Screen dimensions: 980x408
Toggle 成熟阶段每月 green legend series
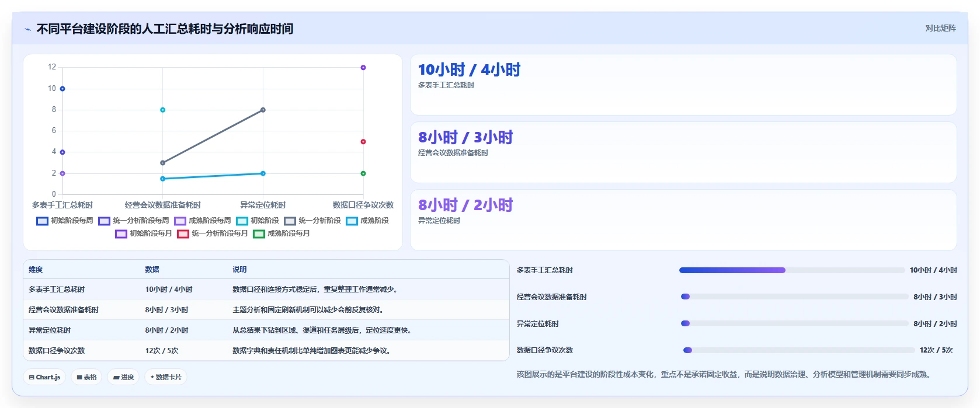coord(282,233)
